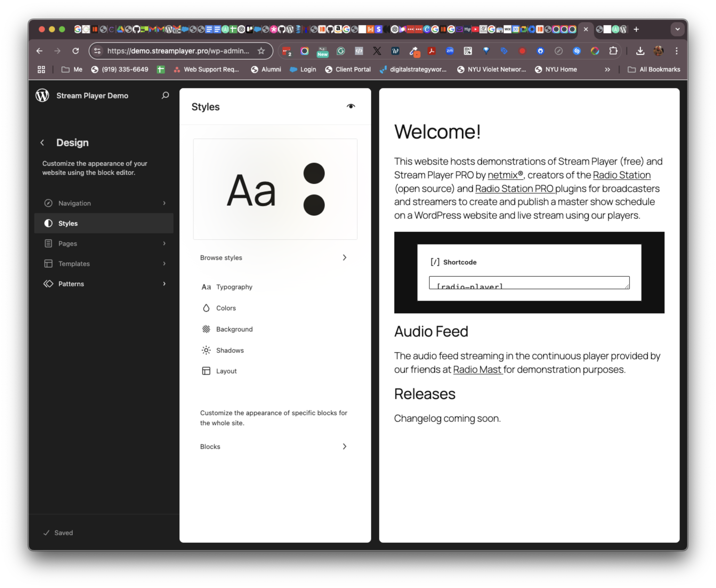This screenshot has width=716, height=588.
Task: Click the Pages document icon
Action: [48, 244]
